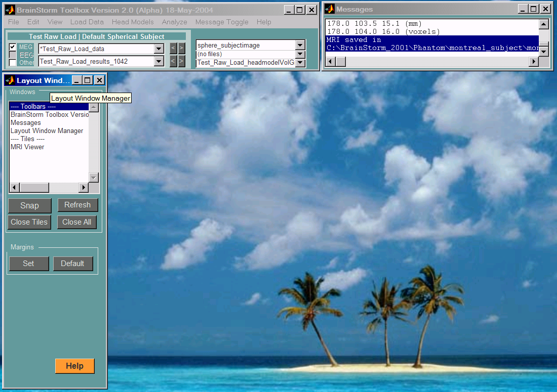Expand the Test_Raw_Load_headmodelVolG dropdown

(300, 63)
